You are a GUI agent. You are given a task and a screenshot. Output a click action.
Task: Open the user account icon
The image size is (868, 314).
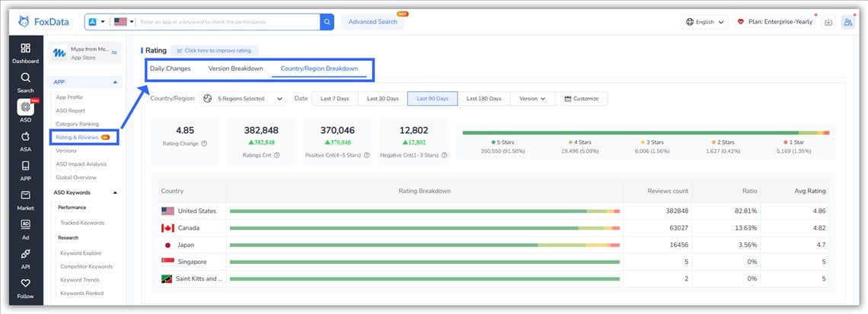(847, 22)
